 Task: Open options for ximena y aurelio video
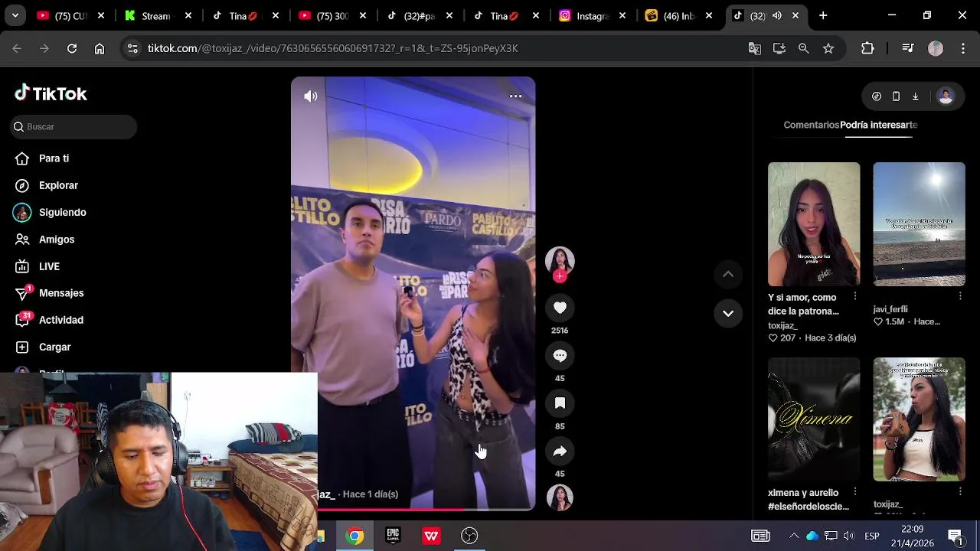[855, 491]
